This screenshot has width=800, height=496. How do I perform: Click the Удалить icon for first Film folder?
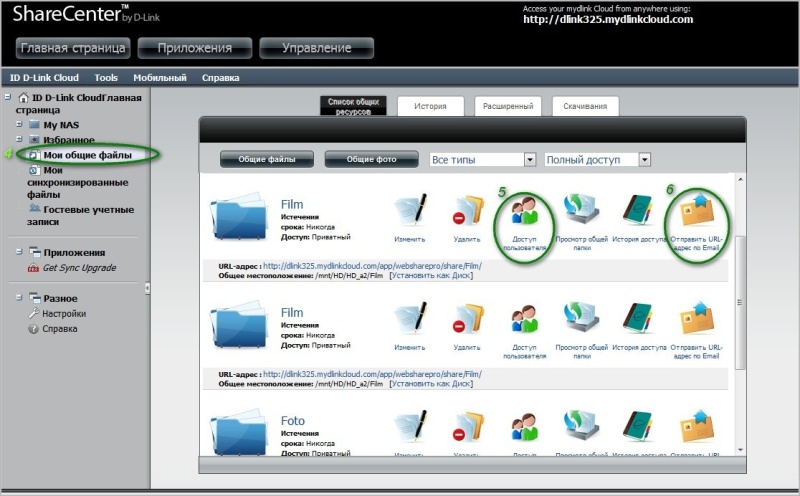coord(467,211)
